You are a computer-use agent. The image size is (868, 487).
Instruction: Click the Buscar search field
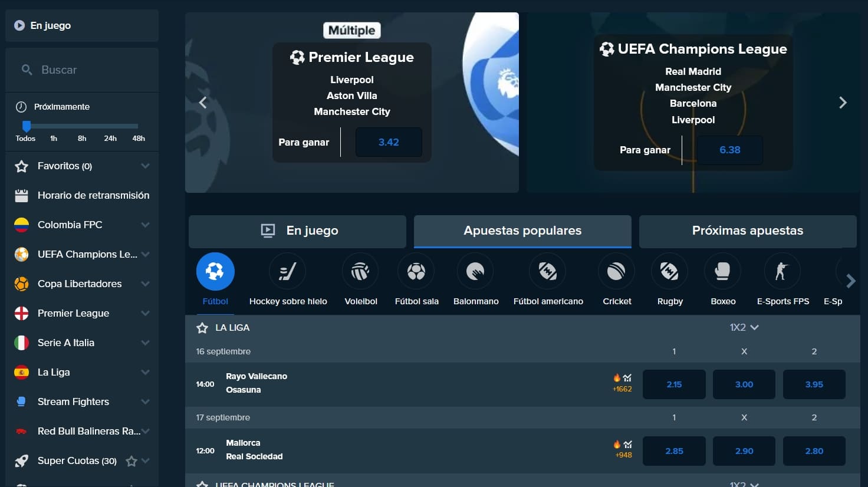coord(81,70)
